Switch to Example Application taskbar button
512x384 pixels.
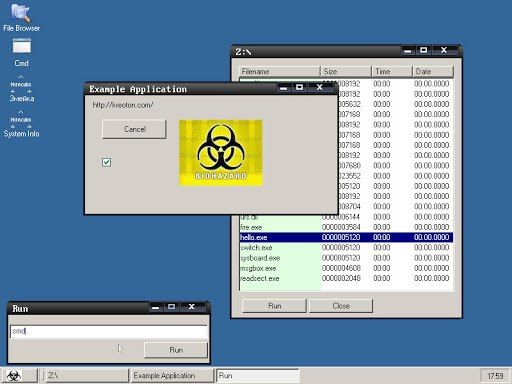coord(172,376)
